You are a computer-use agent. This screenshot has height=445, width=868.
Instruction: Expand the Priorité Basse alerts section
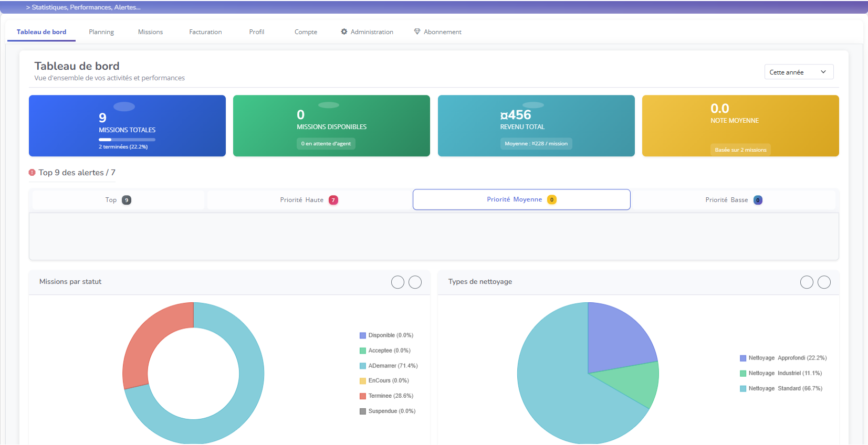(733, 200)
